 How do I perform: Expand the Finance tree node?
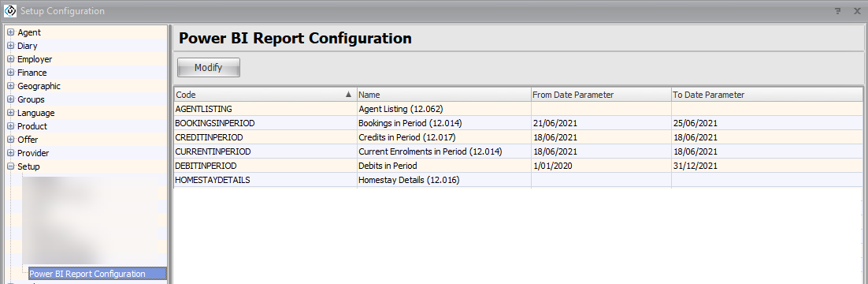(10, 73)
